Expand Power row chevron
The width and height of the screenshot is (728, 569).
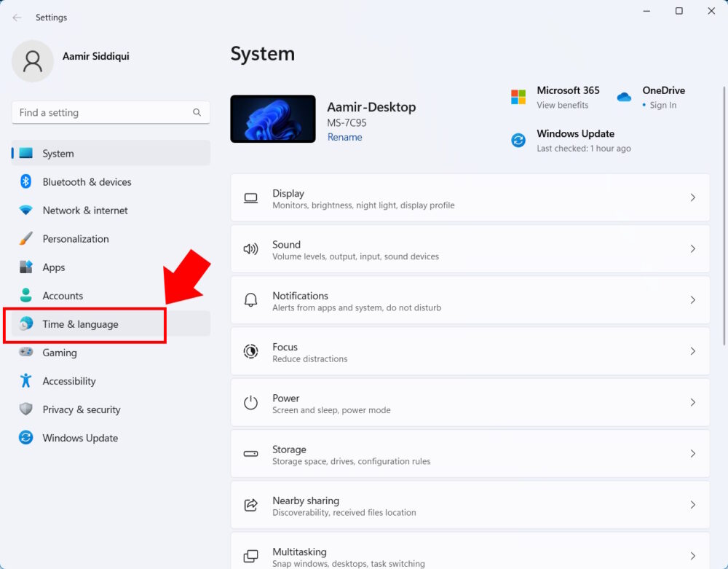point(693,402)
